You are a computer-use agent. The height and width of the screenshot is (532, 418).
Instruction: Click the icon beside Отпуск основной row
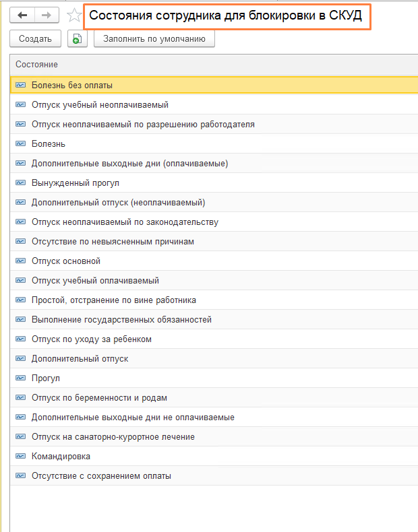coord(20,261)
